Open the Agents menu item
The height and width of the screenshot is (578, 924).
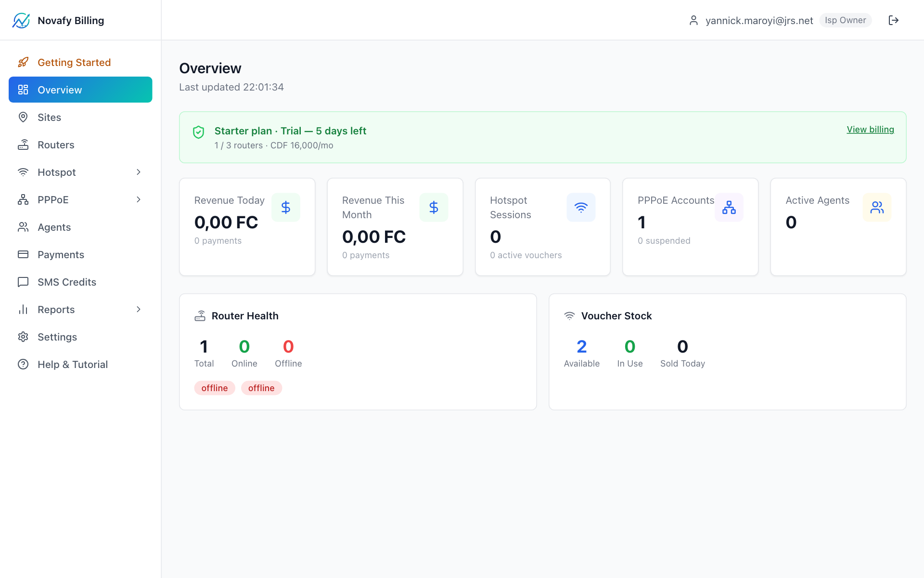(80, 227)
